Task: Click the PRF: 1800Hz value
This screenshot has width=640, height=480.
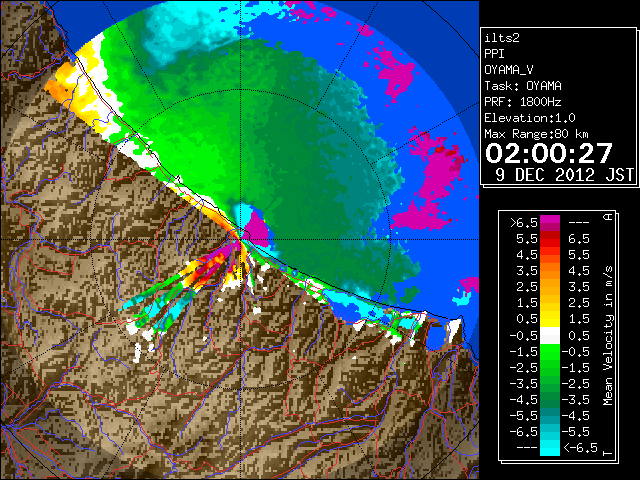Action: click(523, 102)
